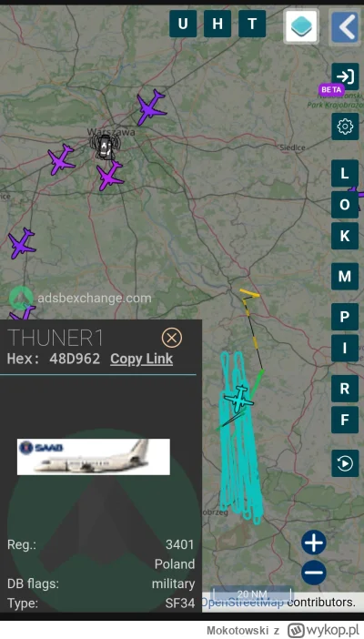Toggle the P map option button
Viewport: 364px width, 639px height.
point(345,317)
